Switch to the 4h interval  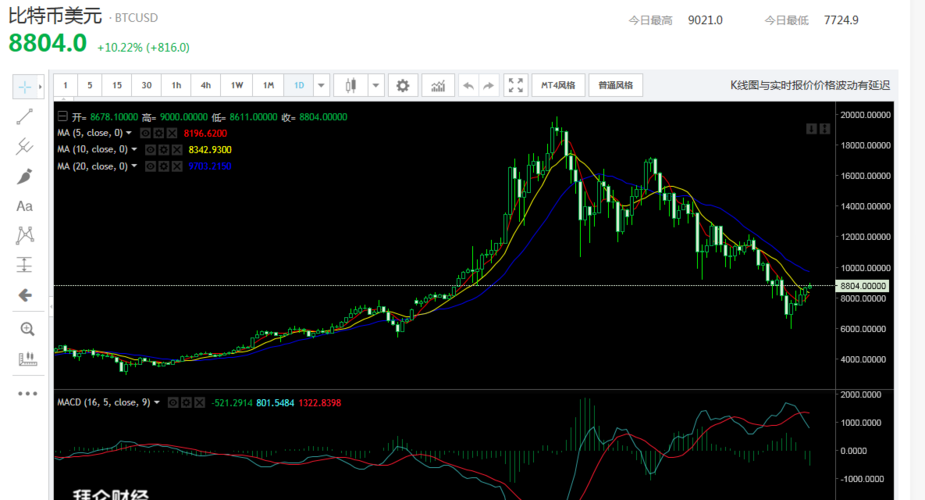pos(206,85)
